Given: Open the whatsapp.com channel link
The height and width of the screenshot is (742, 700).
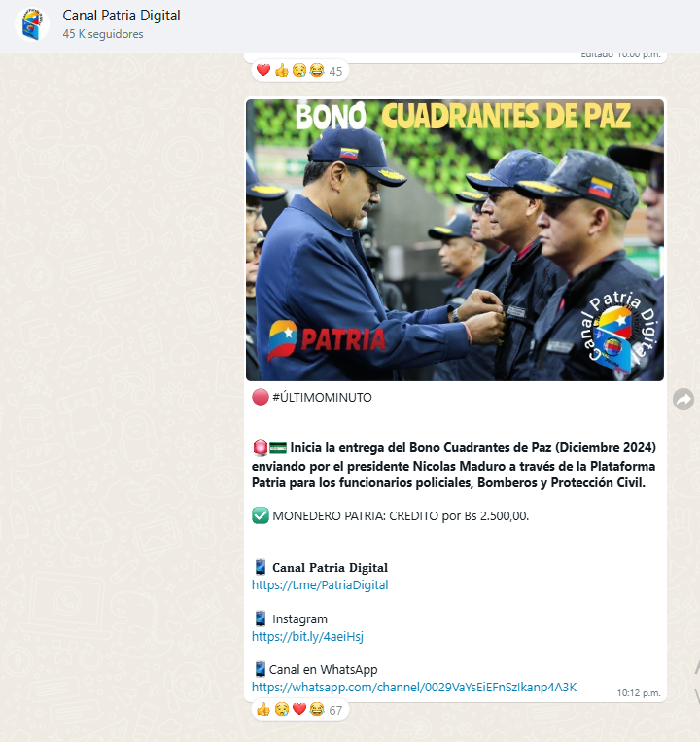Looking at the screenshot, I should (x=414, y=688).
